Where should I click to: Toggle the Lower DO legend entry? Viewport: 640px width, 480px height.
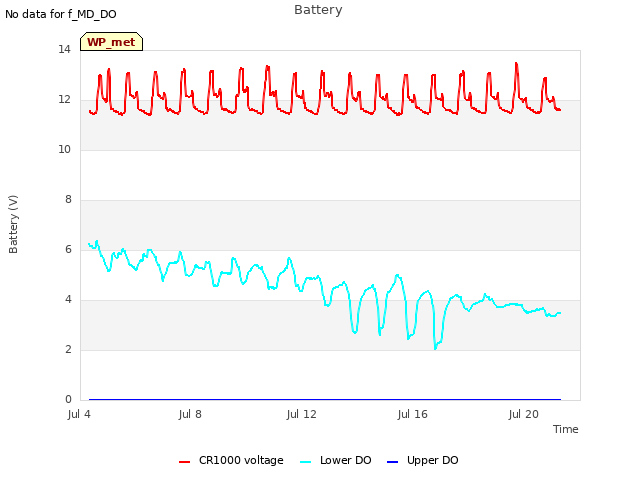[336, 460]
